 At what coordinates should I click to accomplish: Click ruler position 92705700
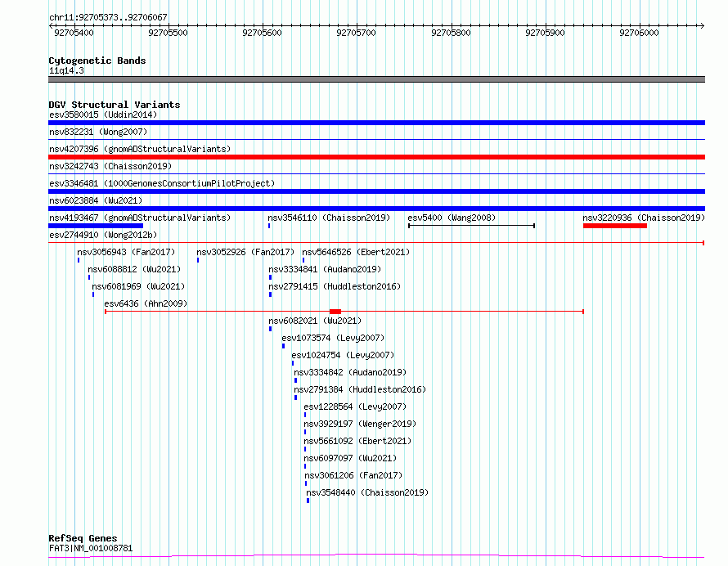(356, 33)
